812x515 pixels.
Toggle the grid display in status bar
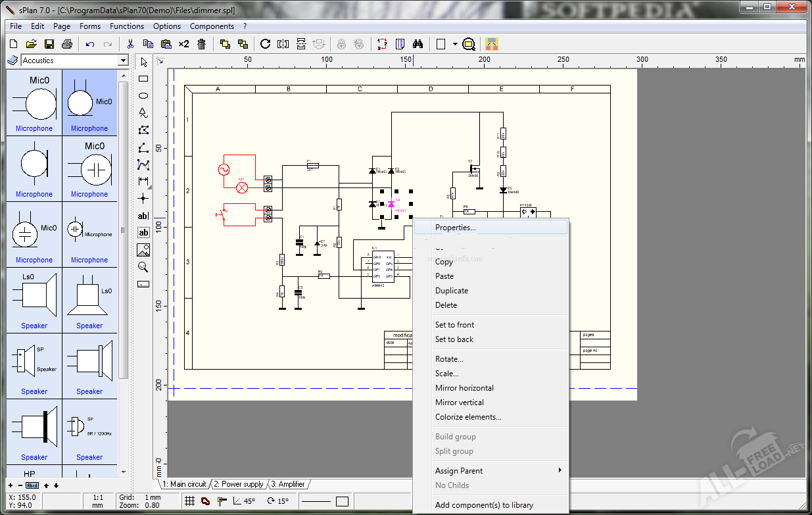tap(189, 501)
